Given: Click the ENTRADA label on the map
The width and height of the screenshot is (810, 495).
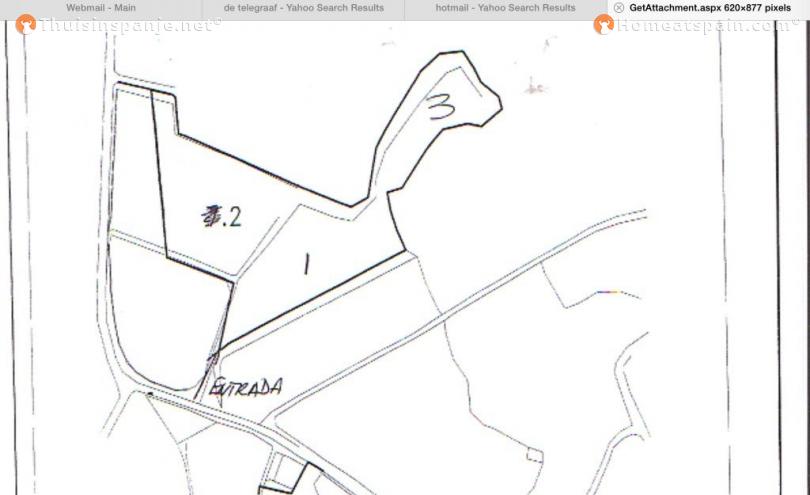Looking at the screenshot, I should (246, 387).
